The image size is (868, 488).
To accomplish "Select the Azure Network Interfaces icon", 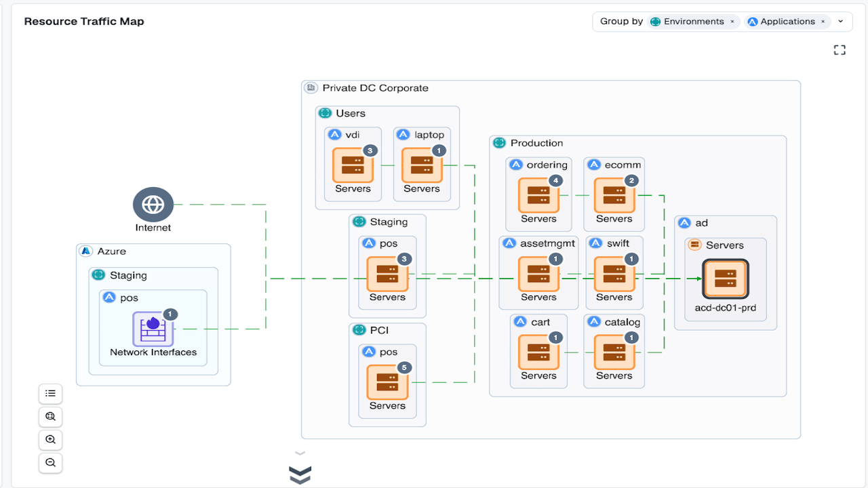I will click(153, 329).
